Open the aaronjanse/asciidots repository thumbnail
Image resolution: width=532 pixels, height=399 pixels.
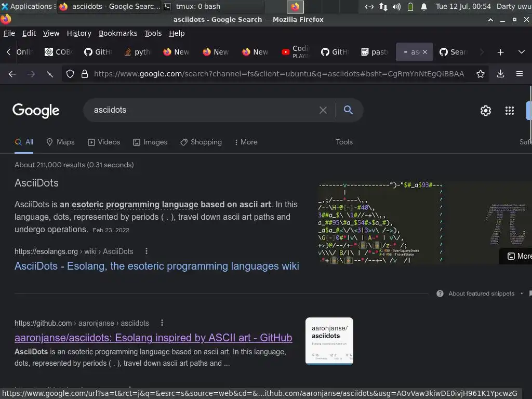(x=329, y=341)
